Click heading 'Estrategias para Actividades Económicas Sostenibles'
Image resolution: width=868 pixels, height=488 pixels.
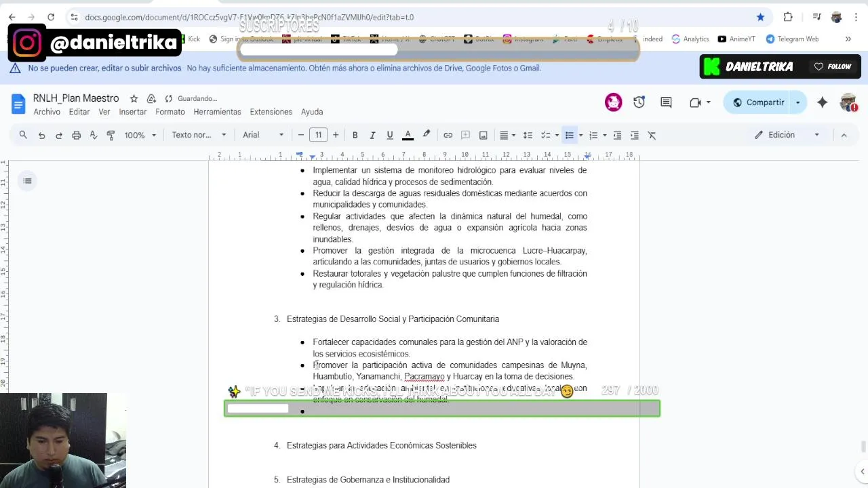pyautogui.click(x=382, y=445)
